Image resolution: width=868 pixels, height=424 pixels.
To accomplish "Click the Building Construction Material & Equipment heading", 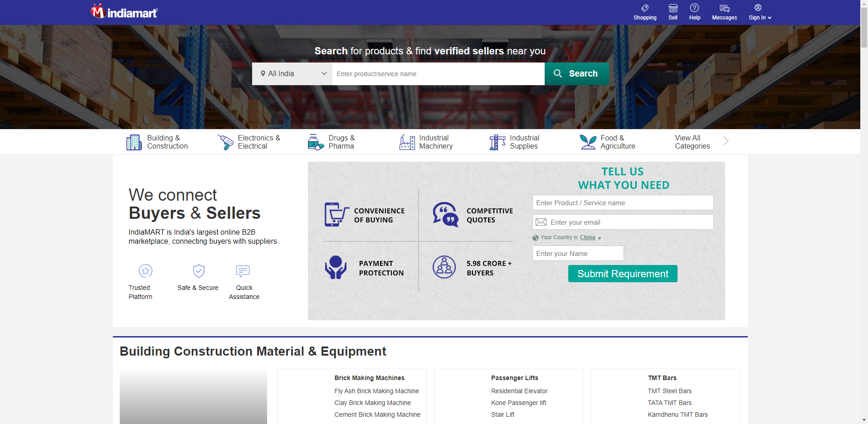I will point(253,351).
